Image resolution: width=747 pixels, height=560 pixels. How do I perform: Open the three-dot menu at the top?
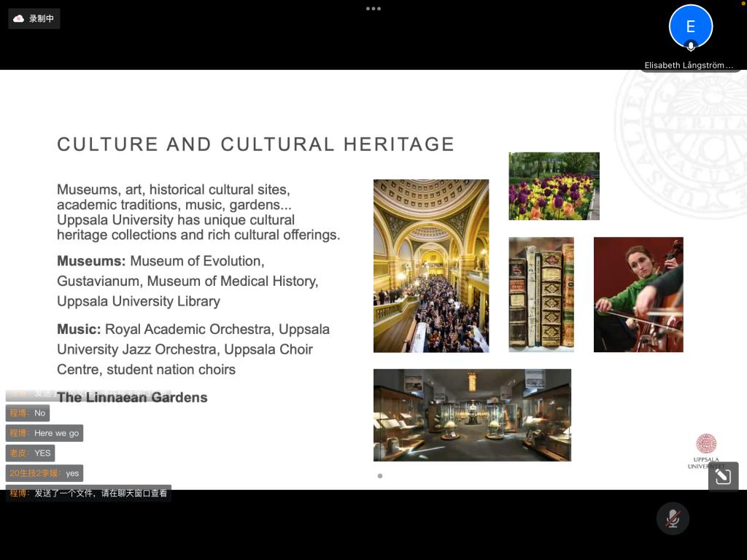373,9
